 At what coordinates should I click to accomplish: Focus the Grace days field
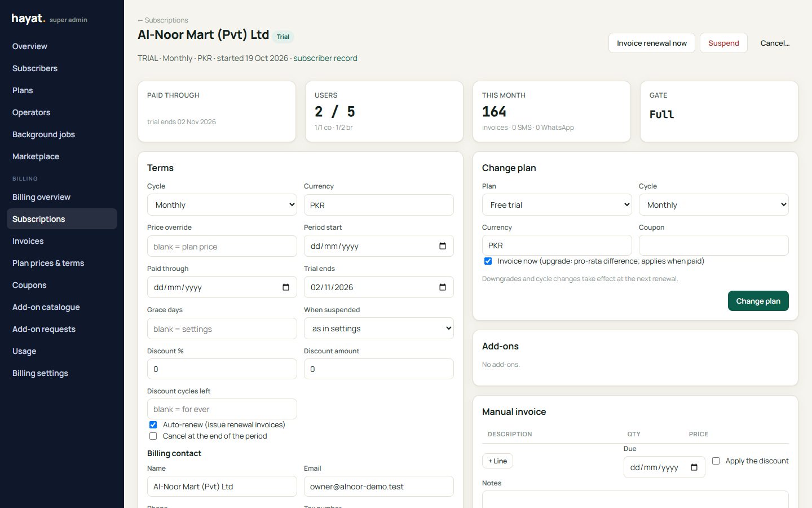[x=222, y=329]
